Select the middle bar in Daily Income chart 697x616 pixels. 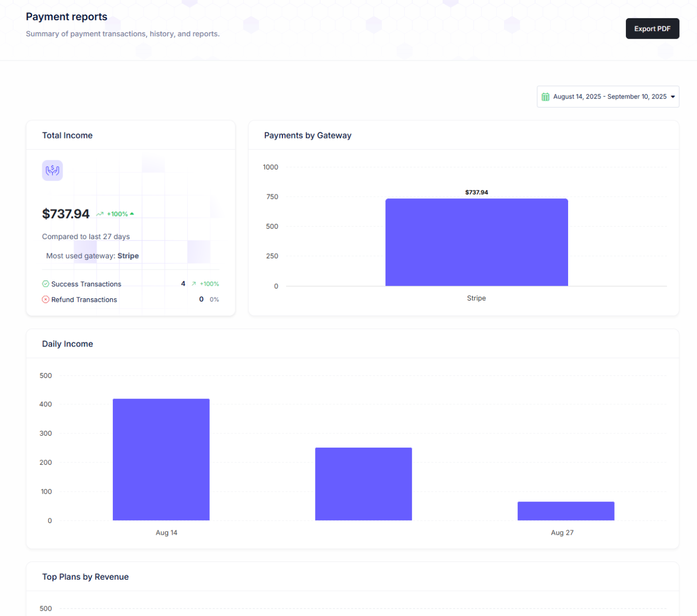pos(363,484)
